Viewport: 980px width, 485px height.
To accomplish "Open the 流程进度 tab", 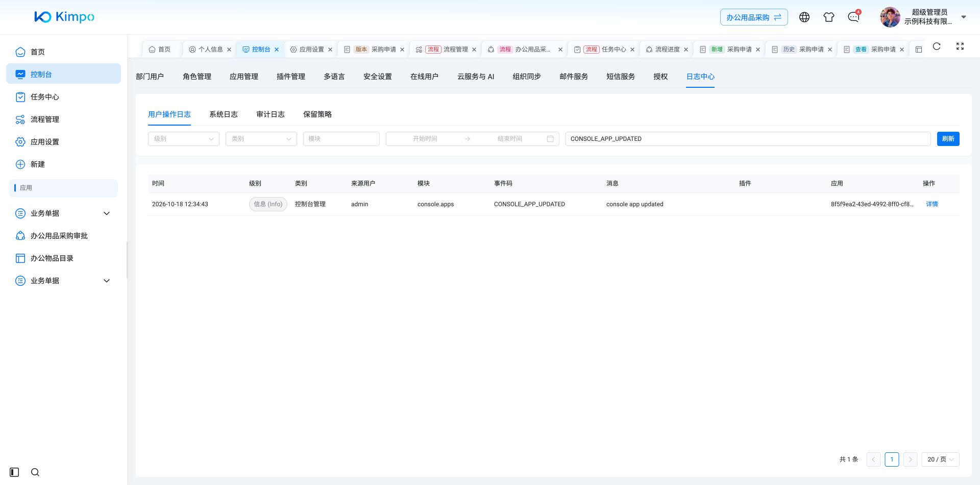I will 666,50.
